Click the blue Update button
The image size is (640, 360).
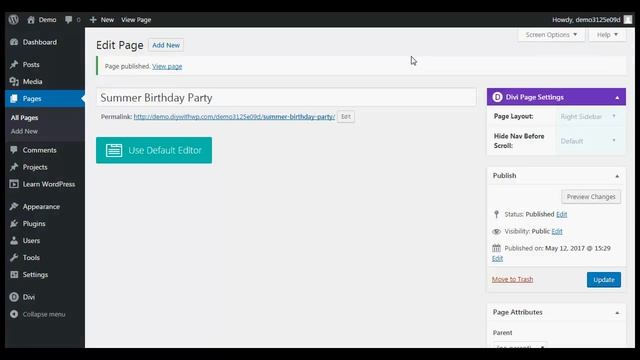(x=604, y=280)
